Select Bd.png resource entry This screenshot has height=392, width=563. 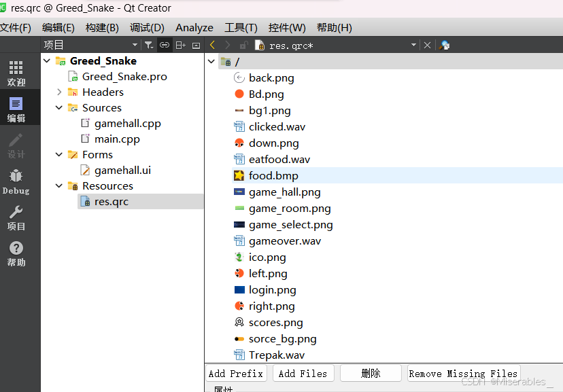[266, 94]
